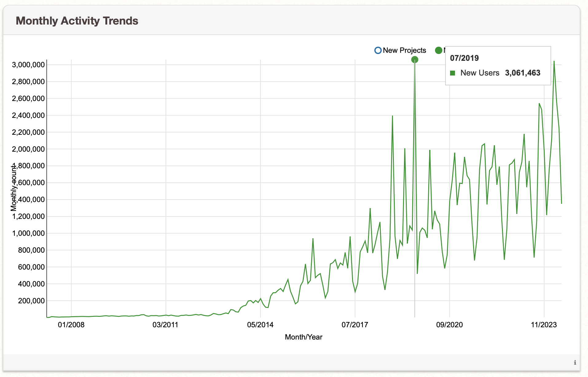
Task: Click the info icon in the panel footer
Action: point(575,363)
